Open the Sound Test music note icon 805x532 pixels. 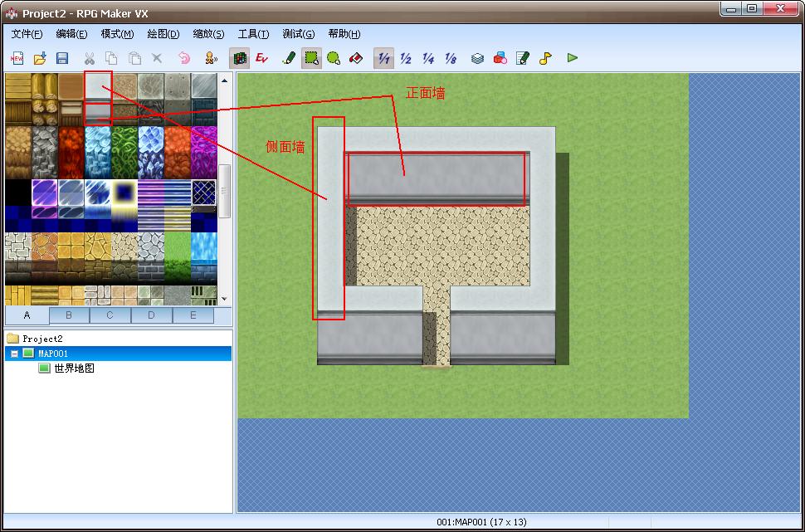point(545,58)
